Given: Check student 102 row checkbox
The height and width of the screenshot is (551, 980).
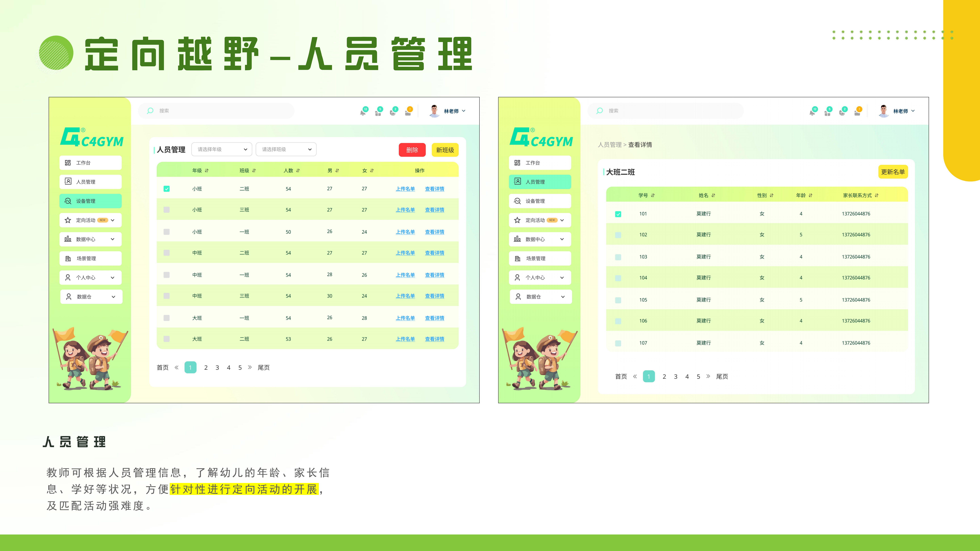Looking at the screenshot, I should point(618,235).
